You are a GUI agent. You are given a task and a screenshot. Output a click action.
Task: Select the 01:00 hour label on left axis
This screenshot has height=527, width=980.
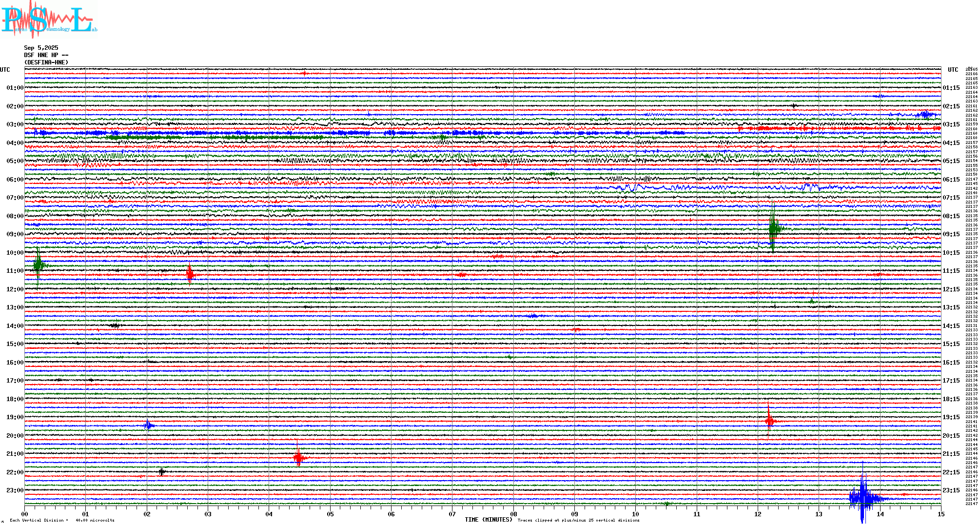tap(15, 88)
